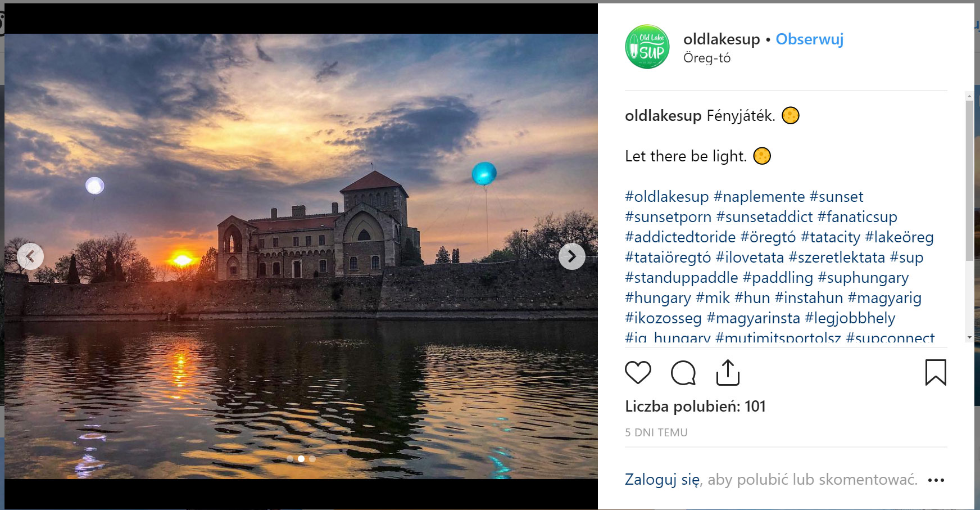Open the oldlakesup username in the header
The height and width of the screenshot is (510, 980).
(x=722, y=39)
